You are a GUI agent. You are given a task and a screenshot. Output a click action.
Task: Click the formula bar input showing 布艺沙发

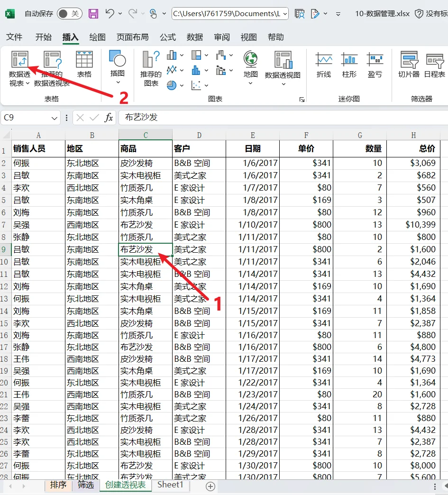pyautogui.click(x=283, y=118)
